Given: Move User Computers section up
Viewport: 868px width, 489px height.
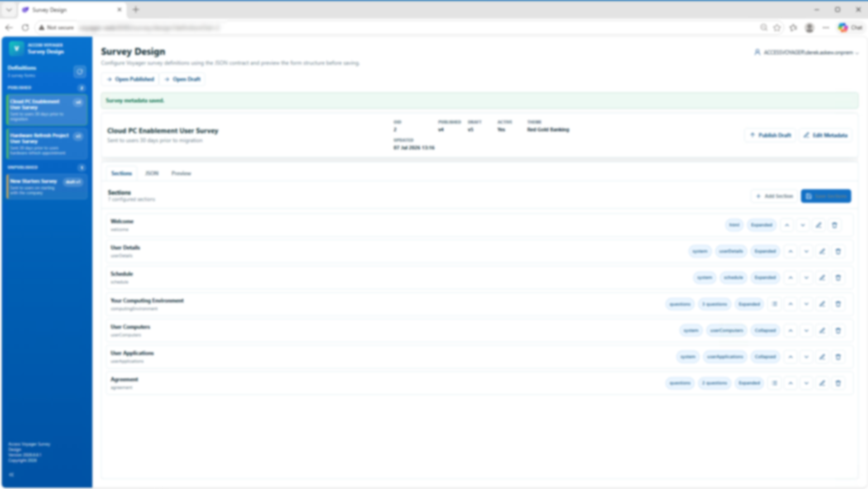Looking at the screenshot, I should click(791, 331).
